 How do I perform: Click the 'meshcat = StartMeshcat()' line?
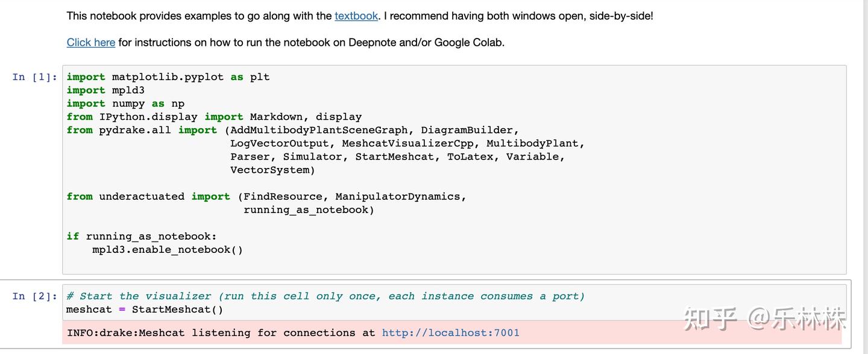145,309
